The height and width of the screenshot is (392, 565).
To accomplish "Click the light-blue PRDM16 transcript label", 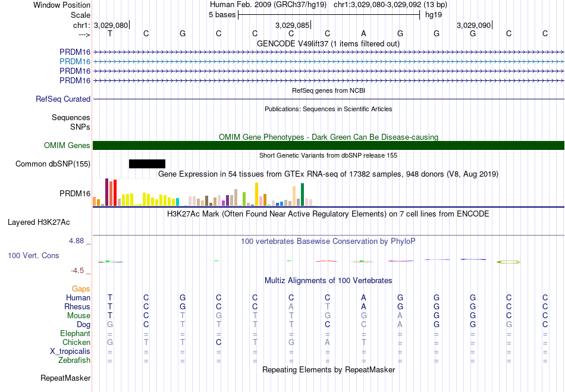I will click(75, 62).
